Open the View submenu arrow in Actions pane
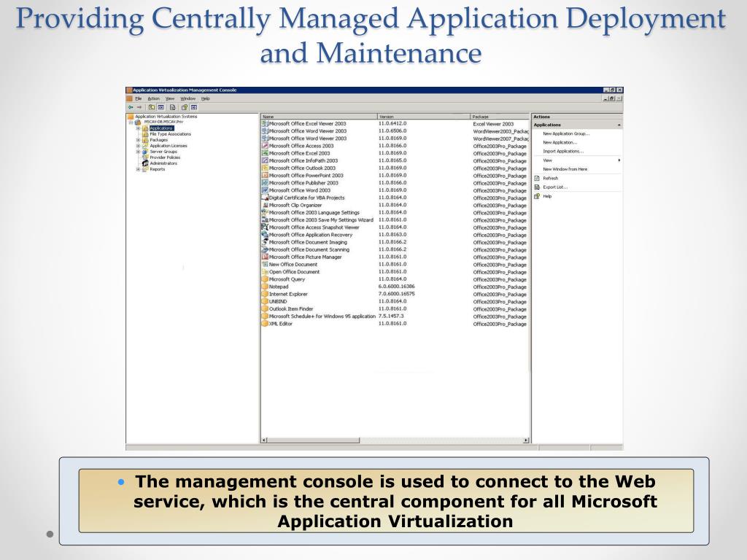747x560 pixels. [x=619, y=160]
